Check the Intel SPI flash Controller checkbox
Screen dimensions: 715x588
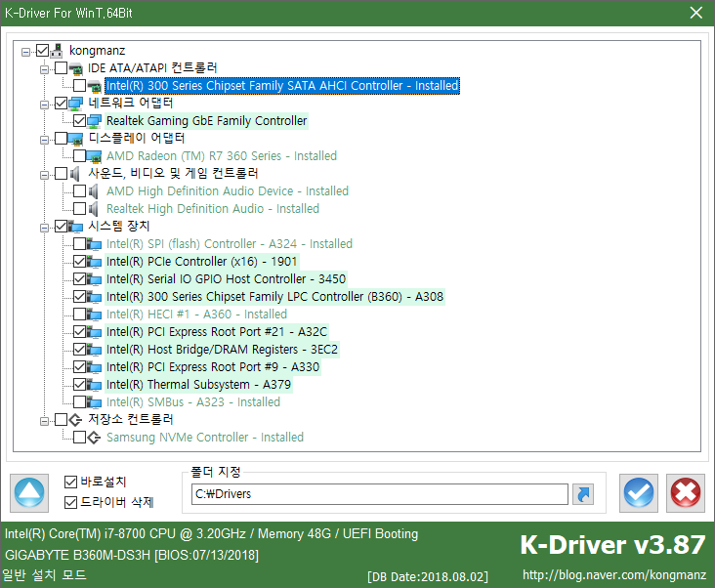click(79, 243)
